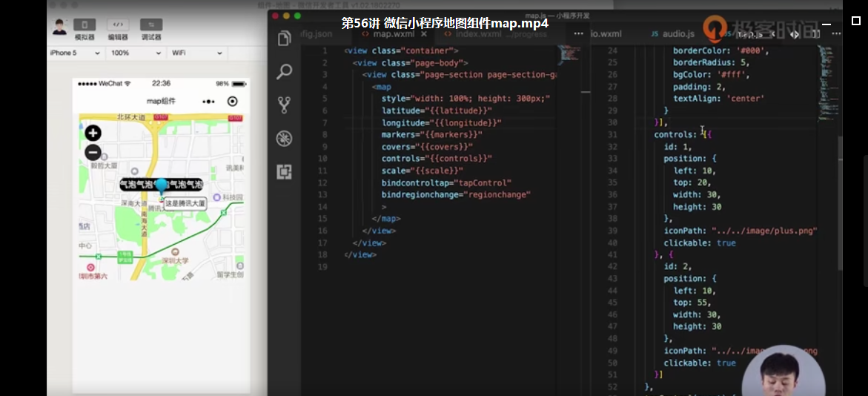Open the 100% zoom level dropdown

click(136, 53)
